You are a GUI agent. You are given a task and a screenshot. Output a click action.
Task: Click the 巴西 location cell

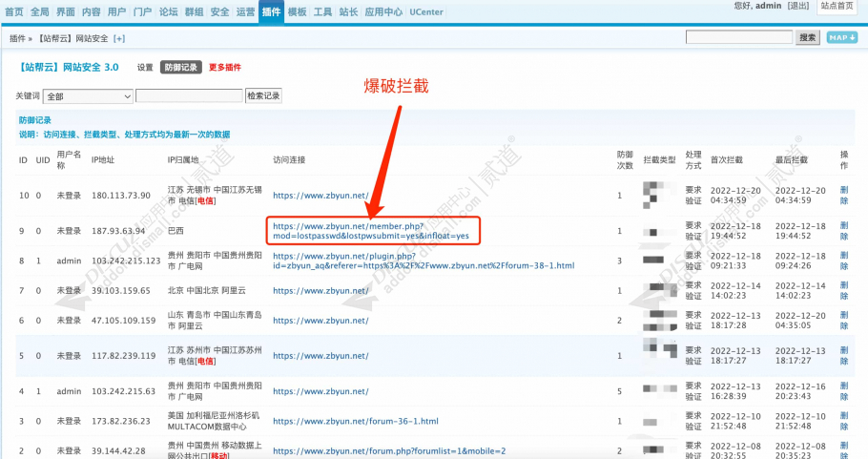point(176,231)
